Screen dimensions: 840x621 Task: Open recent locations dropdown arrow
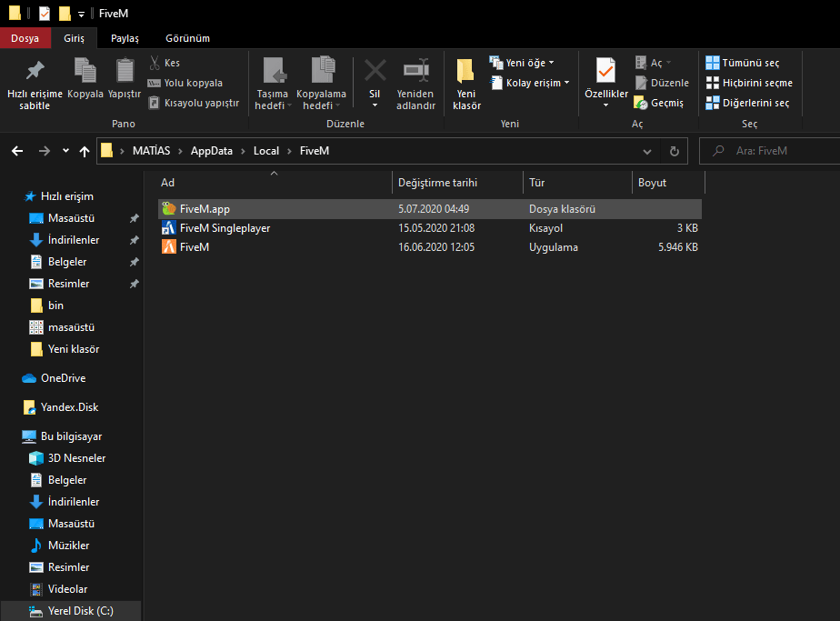[65, 151]
